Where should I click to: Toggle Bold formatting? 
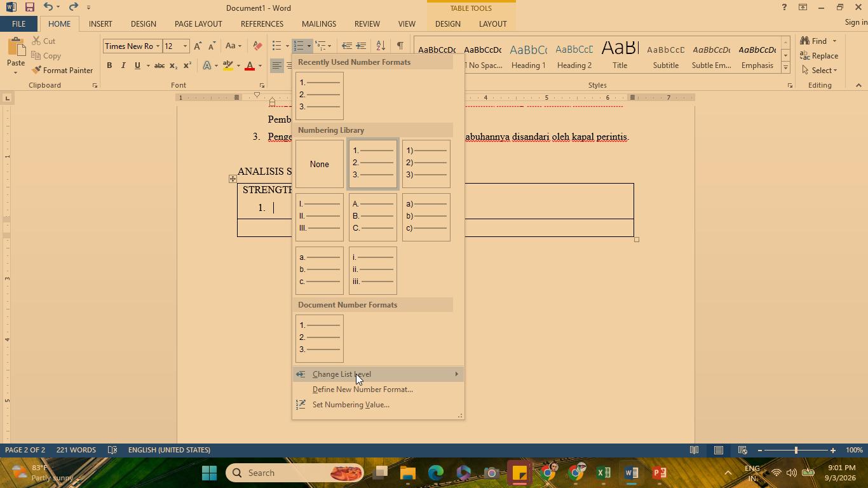pos(109,65)
